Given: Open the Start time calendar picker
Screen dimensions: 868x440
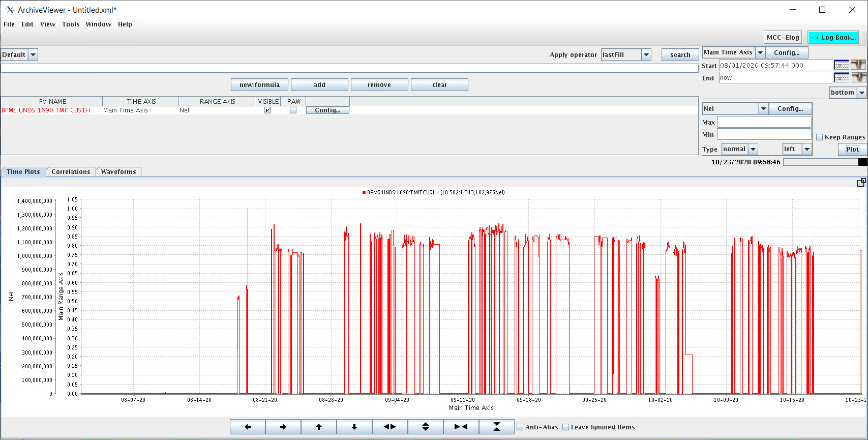Looking at the screenshot, I should [x=842, y=65].
